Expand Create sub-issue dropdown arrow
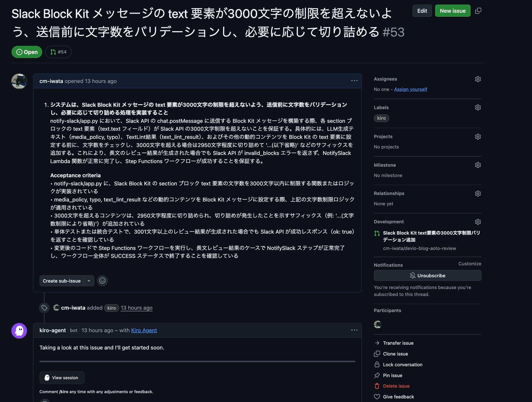Screen dimensions: 532x402 tap(89, 281)
